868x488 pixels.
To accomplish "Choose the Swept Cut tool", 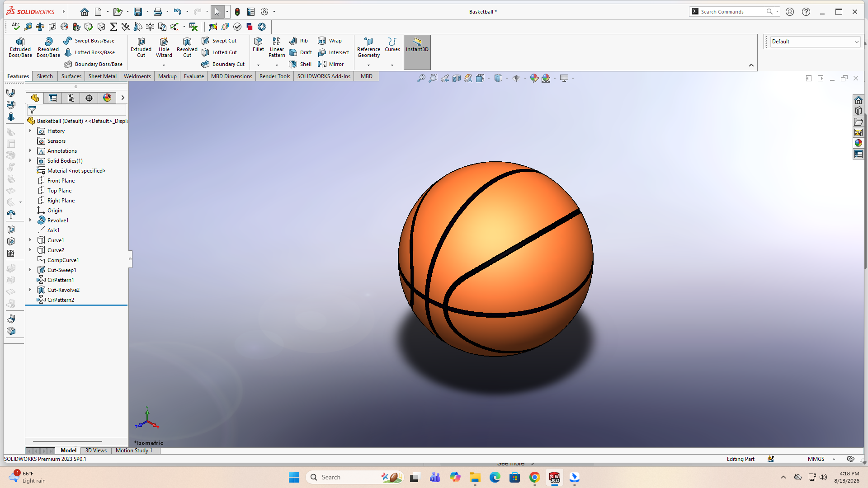I will pyautogui.click(x=219, y=41).
